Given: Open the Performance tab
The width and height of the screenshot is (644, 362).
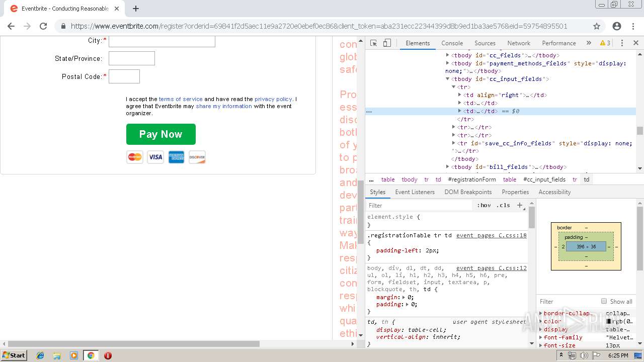Looking at the screenshot, I should click(559, 43).
